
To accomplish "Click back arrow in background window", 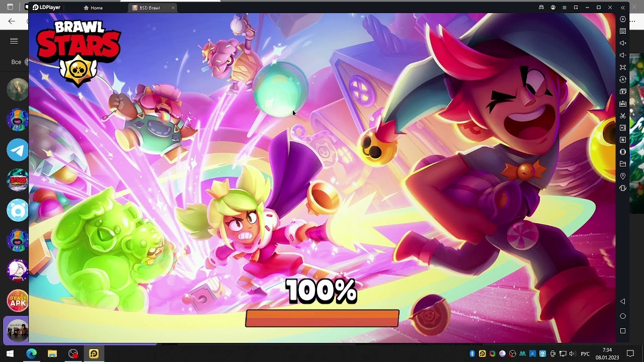I will pos(12,21).
